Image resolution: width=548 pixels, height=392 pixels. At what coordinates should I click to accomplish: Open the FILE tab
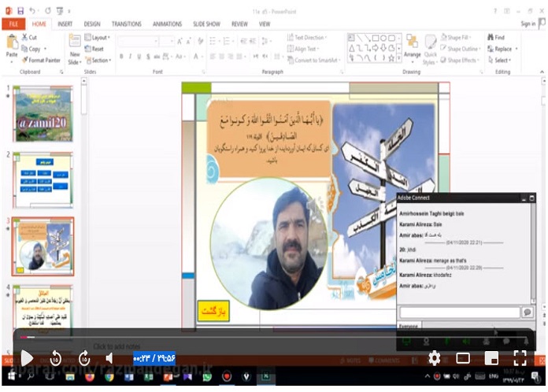(13, 24)
